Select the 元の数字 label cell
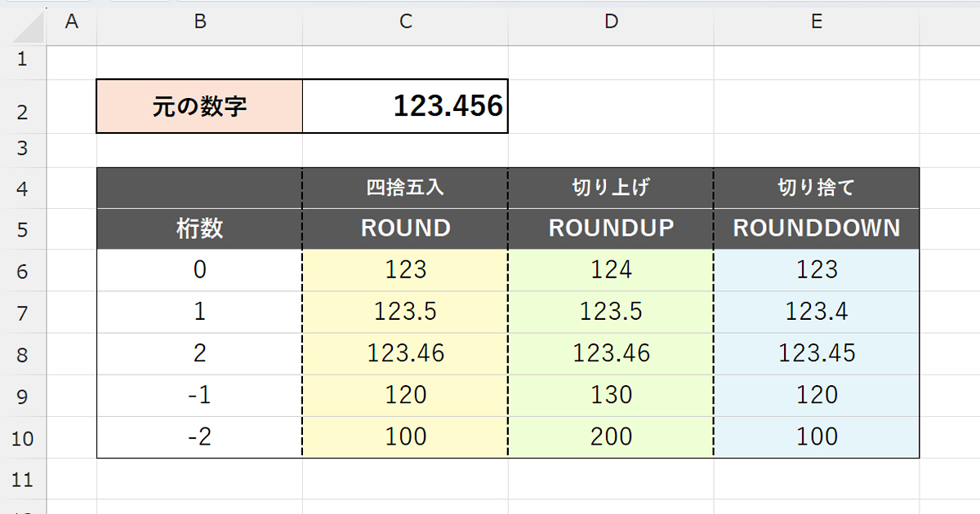 pos(199,106)
